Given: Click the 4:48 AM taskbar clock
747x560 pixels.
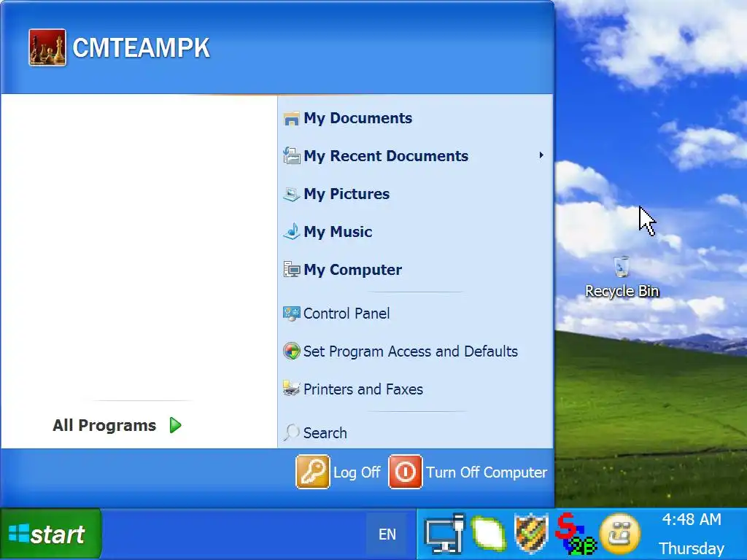Looking at the screenshot, I should click(x=692, y=519).
